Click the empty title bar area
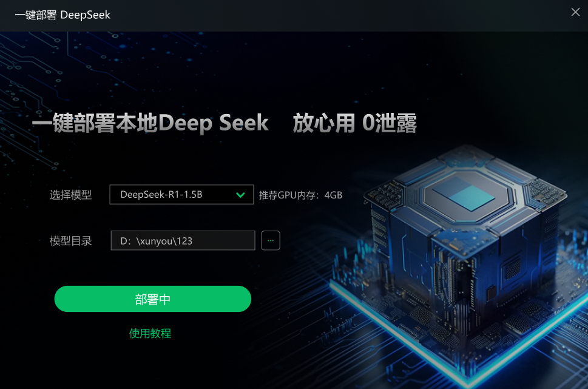 click(337, 15)
